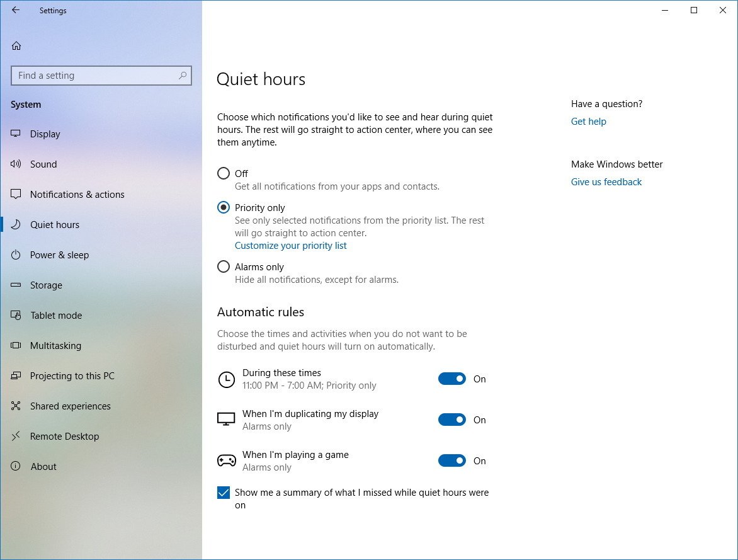Click the About info icon
Screen dimensions: 738x560
pos(16,466)
